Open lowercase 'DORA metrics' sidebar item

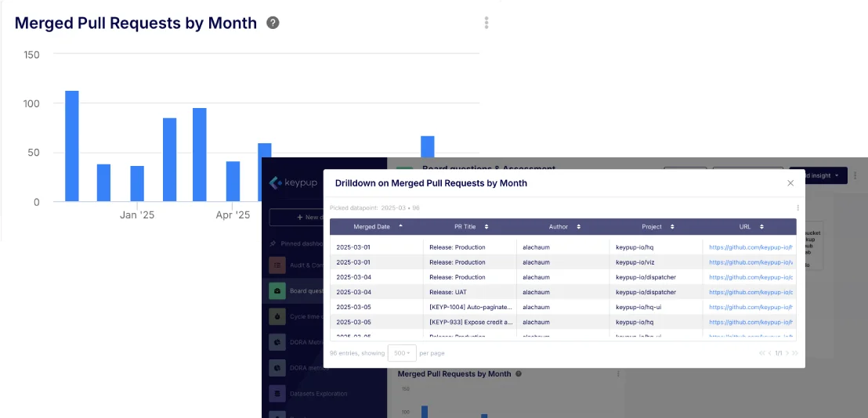310,368
